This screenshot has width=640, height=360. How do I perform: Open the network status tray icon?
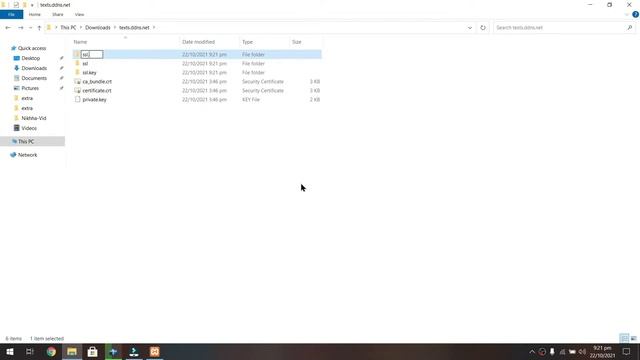coord(562,352)
